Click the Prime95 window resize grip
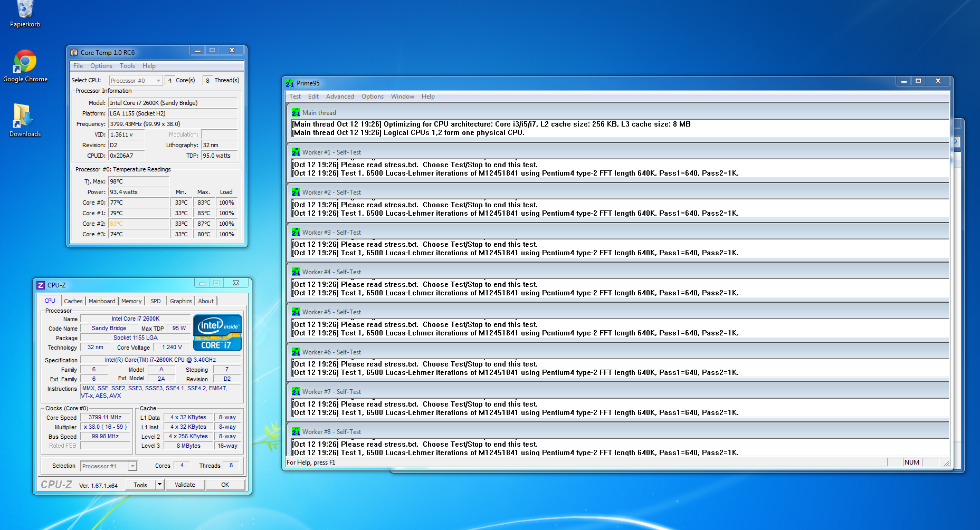Image resolution: width=980 pixels, height=530 pixels. click(x=946, y=463)
